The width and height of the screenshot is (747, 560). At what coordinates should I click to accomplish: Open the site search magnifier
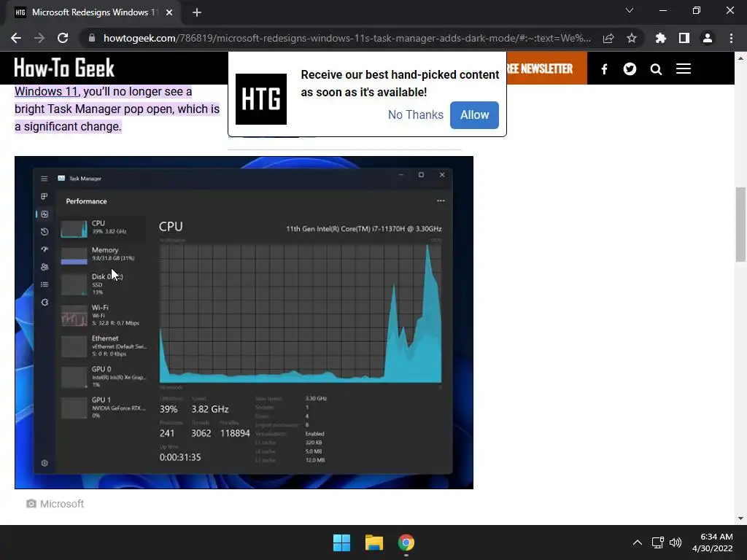(656, 69)
